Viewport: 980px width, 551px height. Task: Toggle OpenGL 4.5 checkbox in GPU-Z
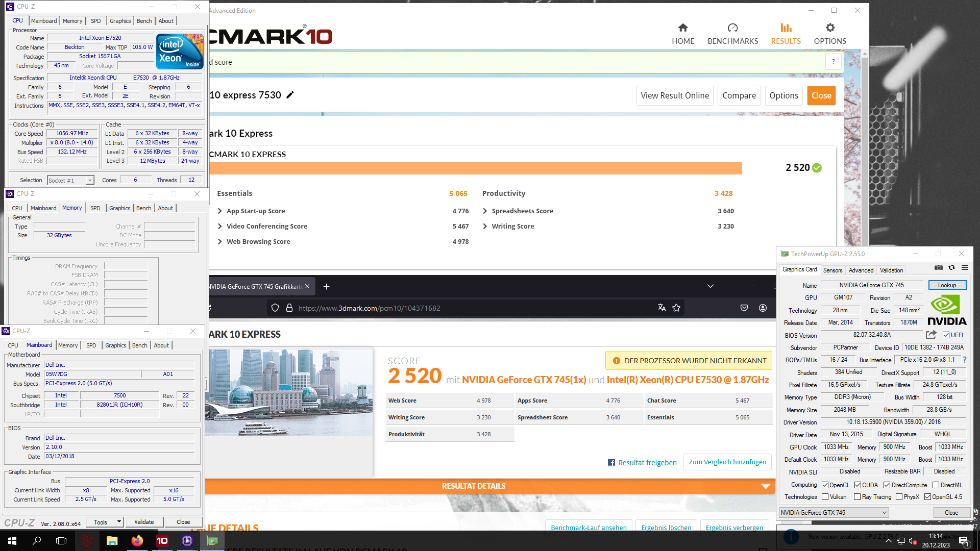(927, 496)
